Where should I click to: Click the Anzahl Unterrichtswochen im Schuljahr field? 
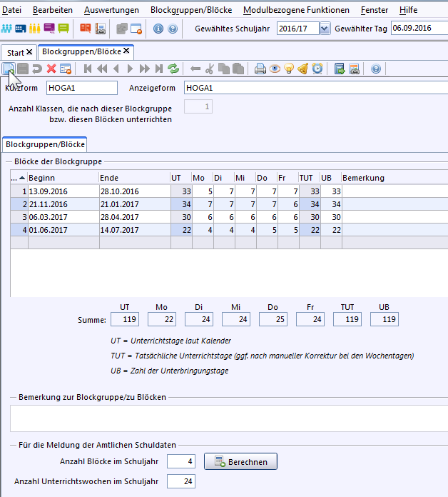tap(180, 481)
